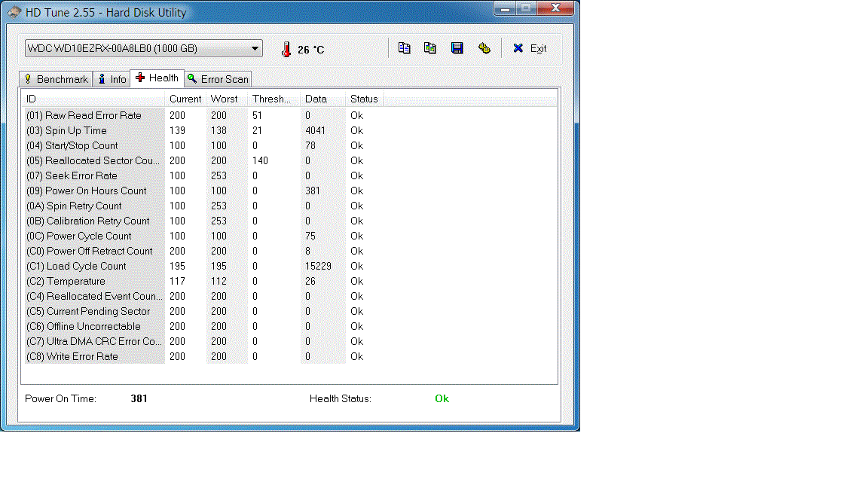This screenshot has width=868, height=488.
Task: Click the HD Tune title bar icon
Action: pos(14,12)
